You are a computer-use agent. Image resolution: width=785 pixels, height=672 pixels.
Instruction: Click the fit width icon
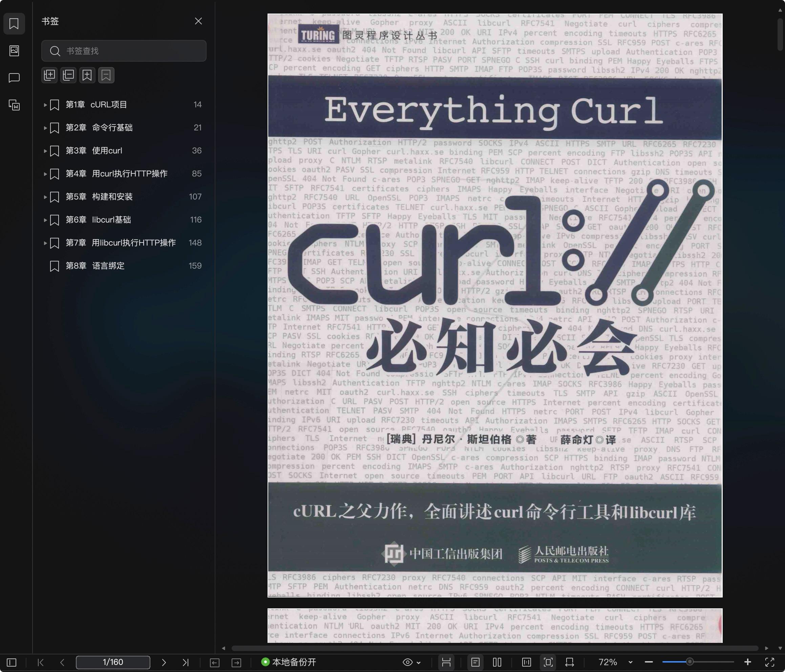coord(569,662)
